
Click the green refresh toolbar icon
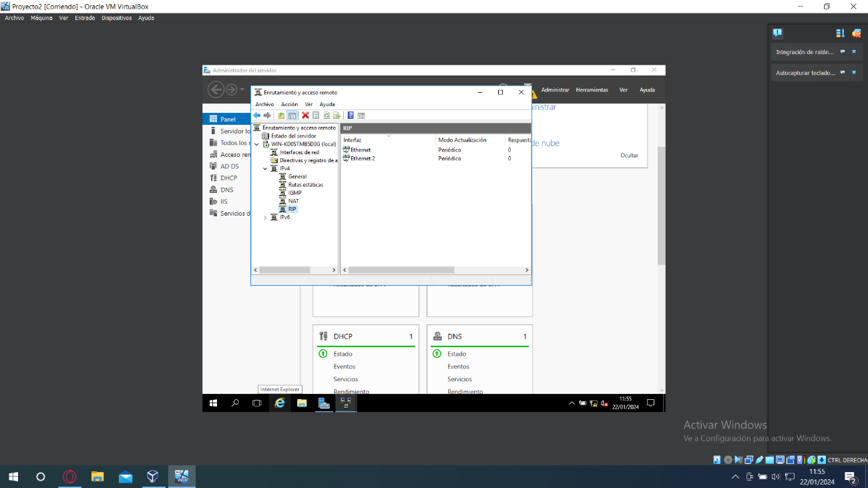click(327, 115)
